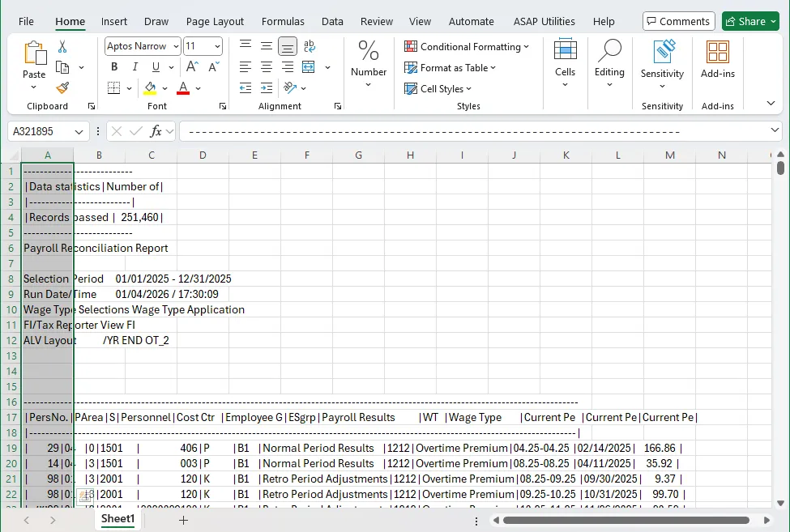This screenshot has width=790, height=532.
Task: Open the Name Box dropdown arrow
Action: point(79,131)
